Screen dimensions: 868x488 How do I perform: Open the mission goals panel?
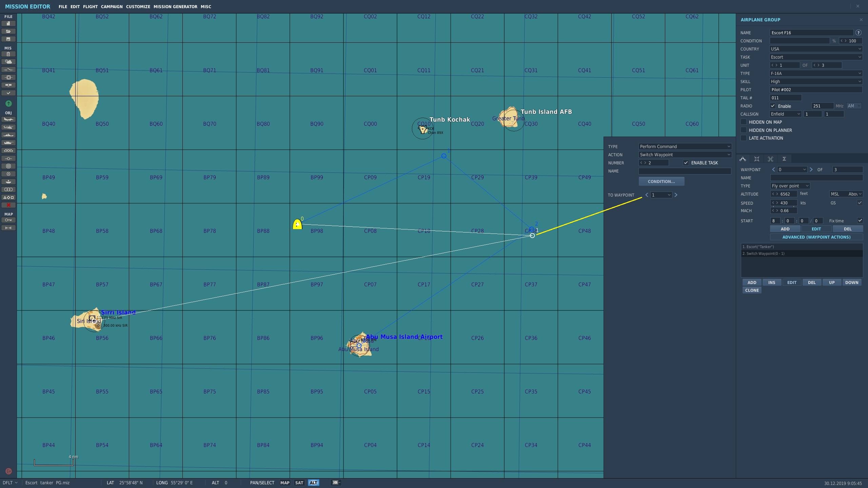click(8, 77)
